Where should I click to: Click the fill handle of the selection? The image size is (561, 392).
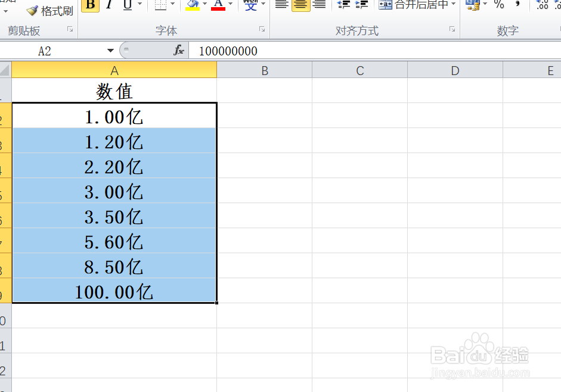[x=217, y=303]
